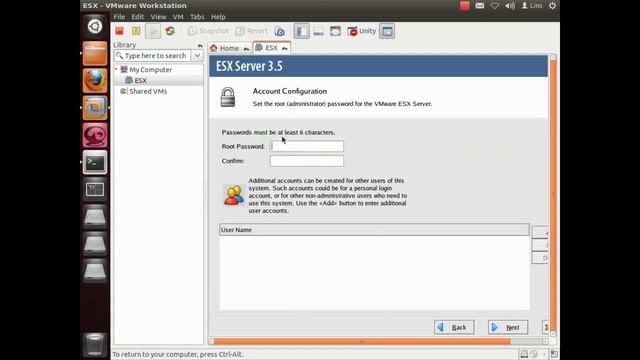Viewport: 640px width, 360px height.
Task: Click the Confirm password field
Action: click(x=307, y=161)
